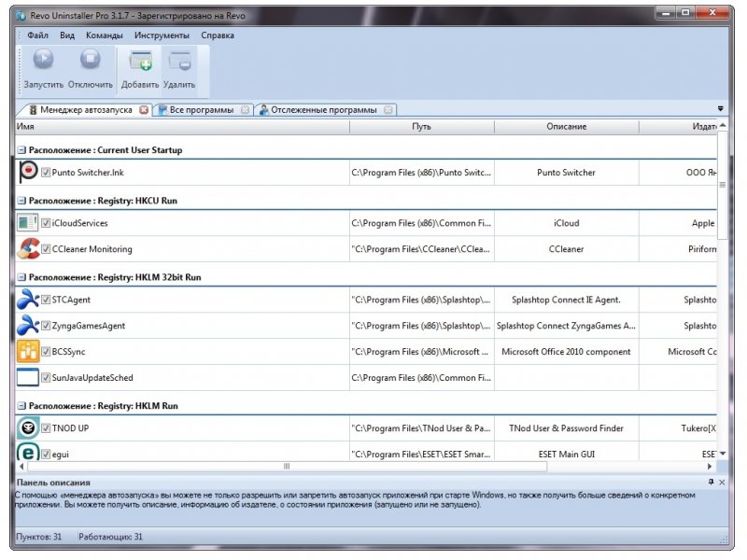Toggle the egui checkbox
The height and width of the screenshot is (560, 747).
(x=46, y=454)
